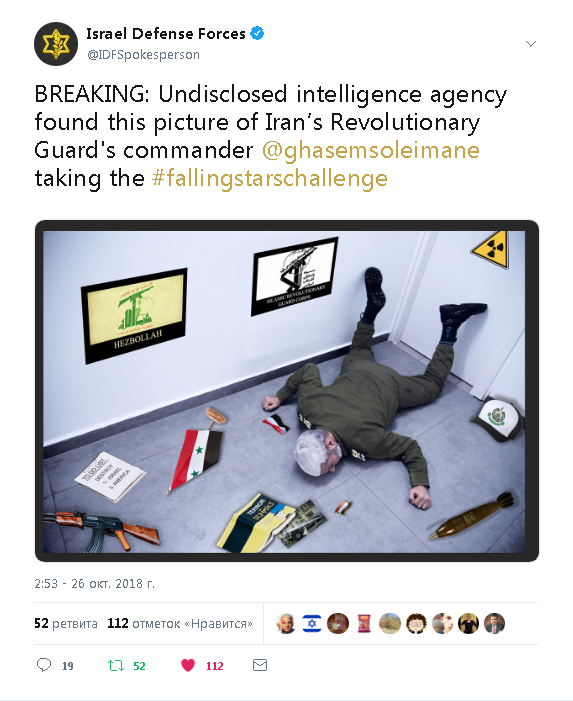Click the reply count number 19

click(x=68, y=666)
